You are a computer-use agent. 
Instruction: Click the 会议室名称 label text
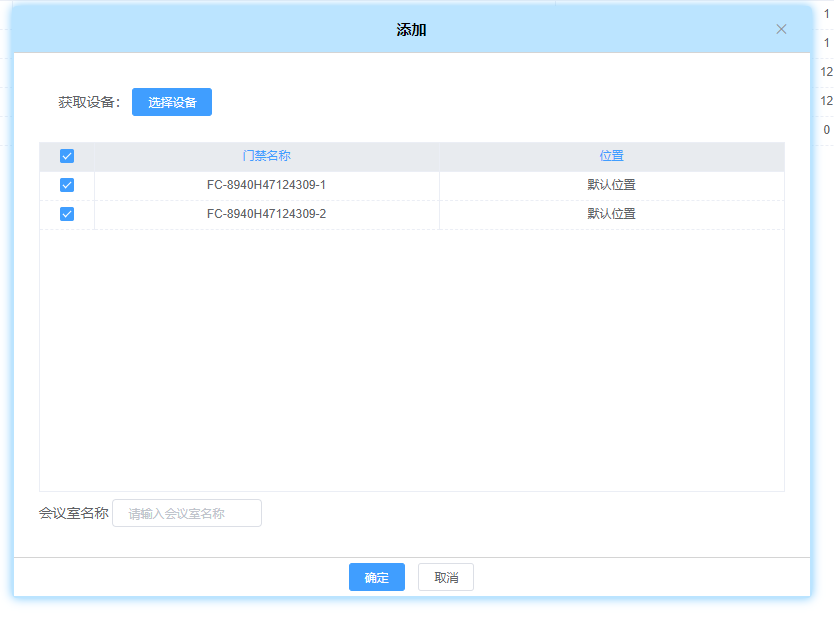tap(73, 514)
